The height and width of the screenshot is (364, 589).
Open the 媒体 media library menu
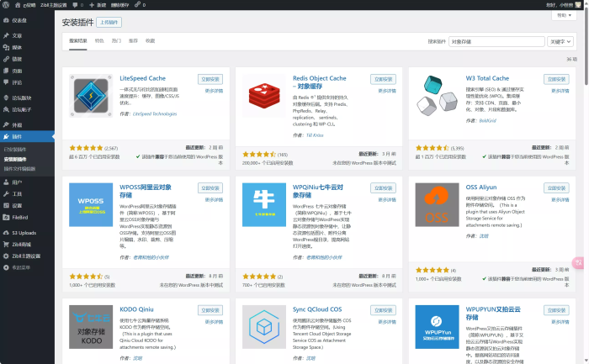[x=17, y=47]
